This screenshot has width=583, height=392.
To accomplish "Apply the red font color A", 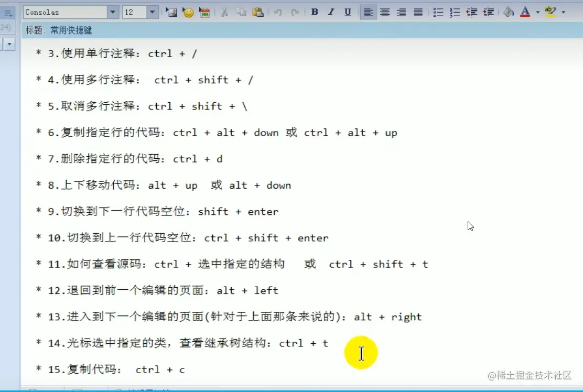I will [525, 12].
